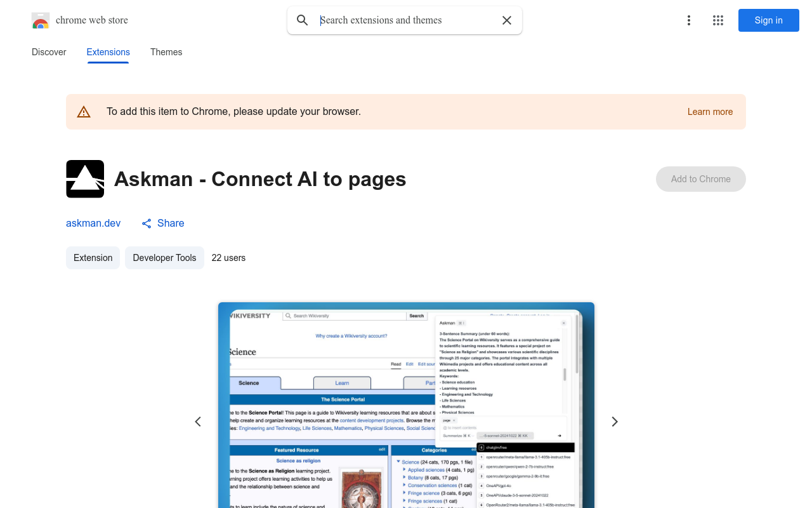Open the Themes tab
812x508 pixels.
pos(166,52)
